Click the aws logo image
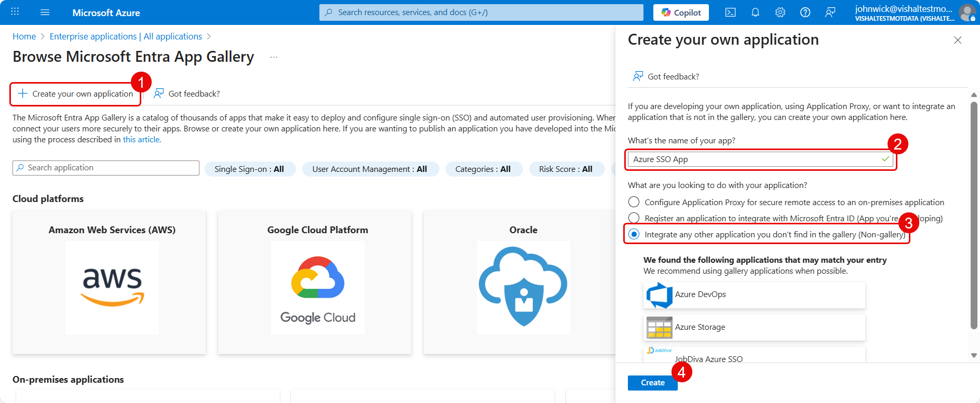 [x=112, y=287]
